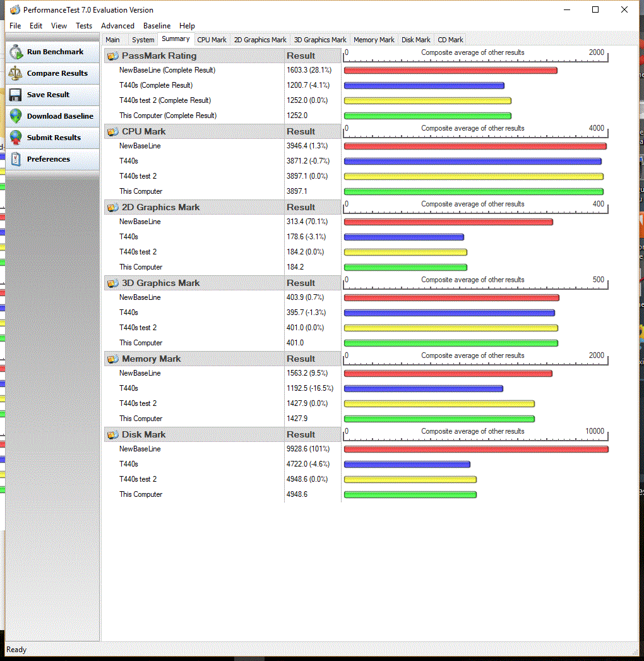Image resolution: width=644 pixels, height=661 pixels.
Task: Open the Help menu
Action: 187,26
